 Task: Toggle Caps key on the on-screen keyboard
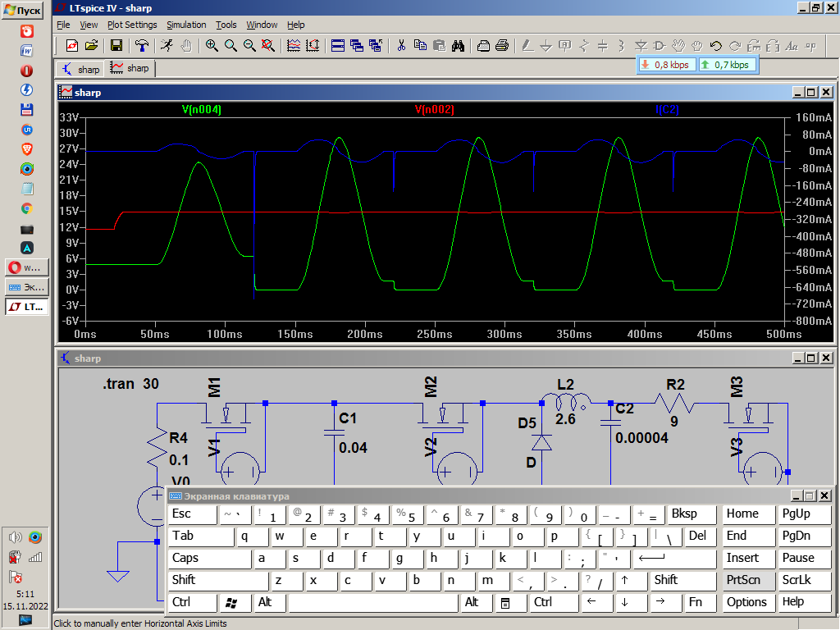208,558
